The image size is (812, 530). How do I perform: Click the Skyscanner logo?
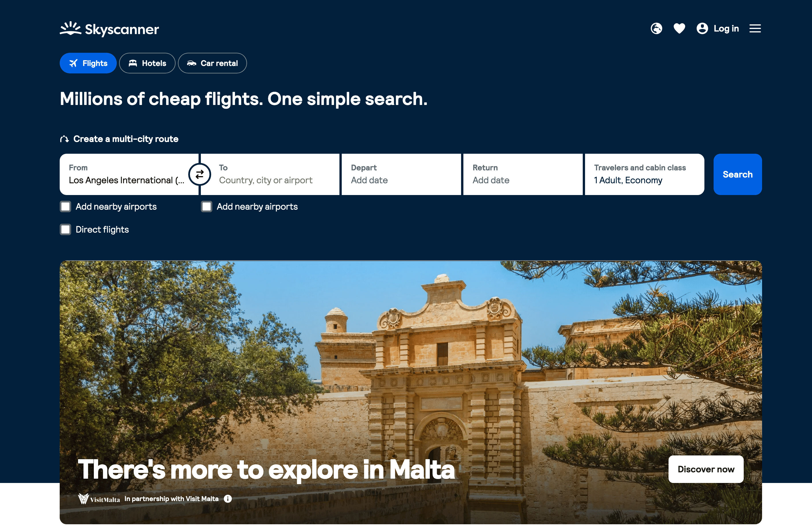point(109,29)
